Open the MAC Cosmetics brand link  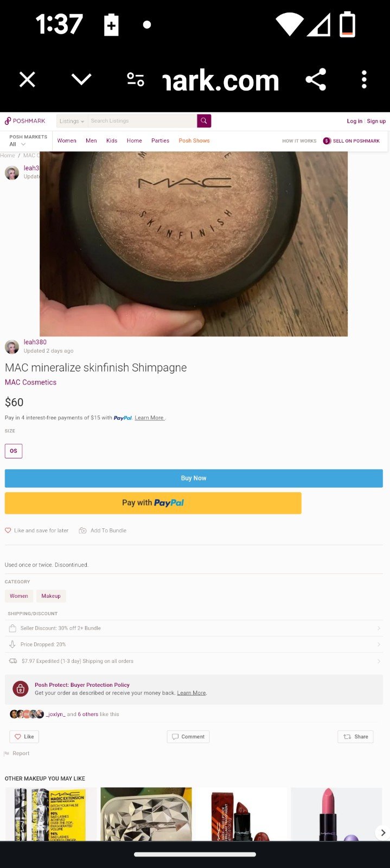(30, 382)
